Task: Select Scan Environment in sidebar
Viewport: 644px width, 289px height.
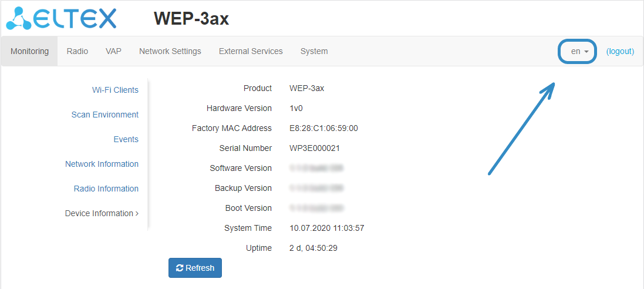Action: [x=105, y=115]
